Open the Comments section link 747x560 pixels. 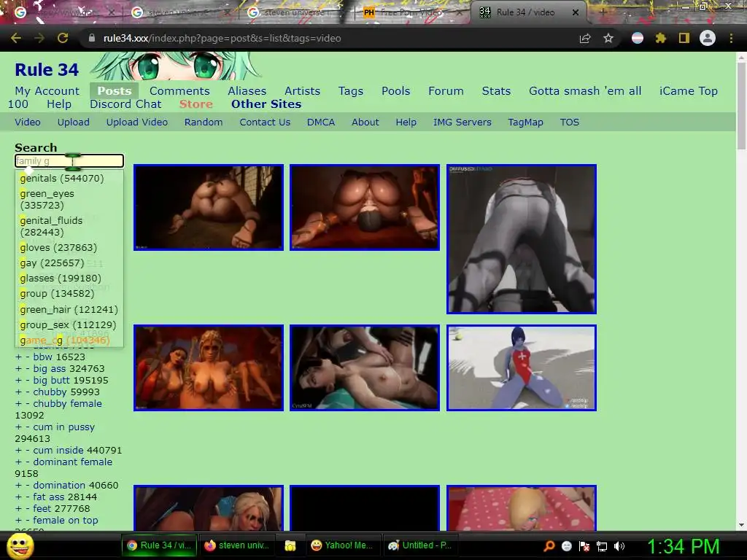179,91
